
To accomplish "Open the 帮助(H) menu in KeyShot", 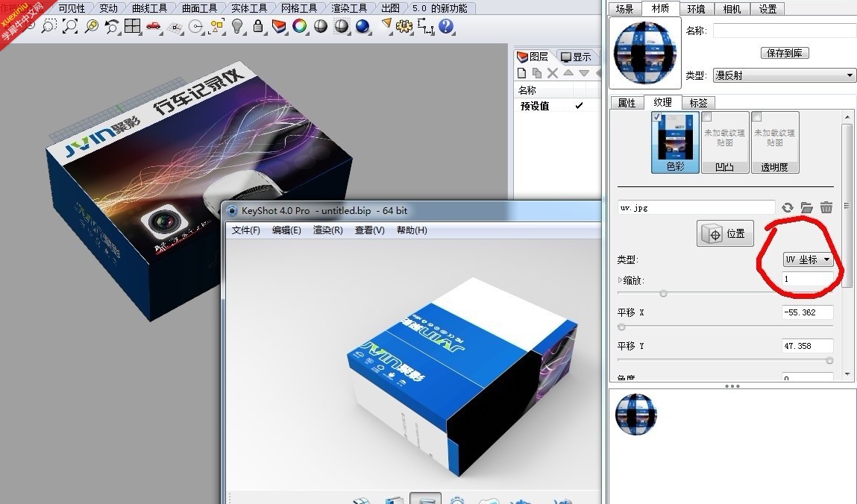I will (412, 230).
